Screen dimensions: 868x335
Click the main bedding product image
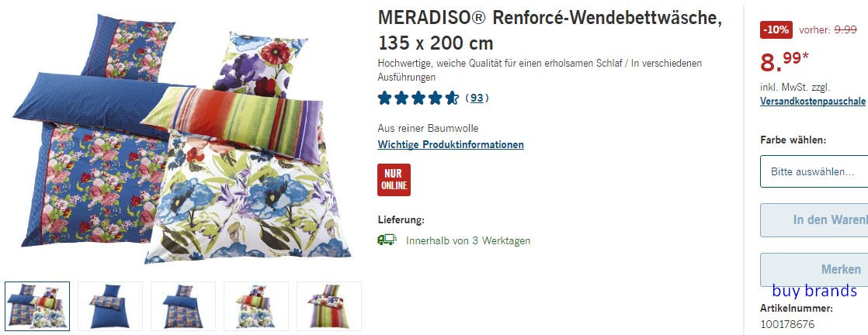[182, 138]
